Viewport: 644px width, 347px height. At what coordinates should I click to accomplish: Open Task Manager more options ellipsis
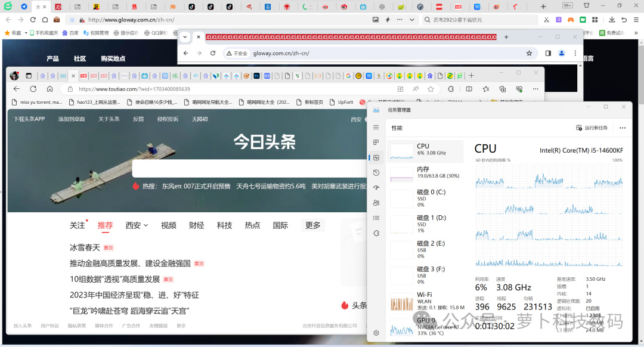coord(623,128)
